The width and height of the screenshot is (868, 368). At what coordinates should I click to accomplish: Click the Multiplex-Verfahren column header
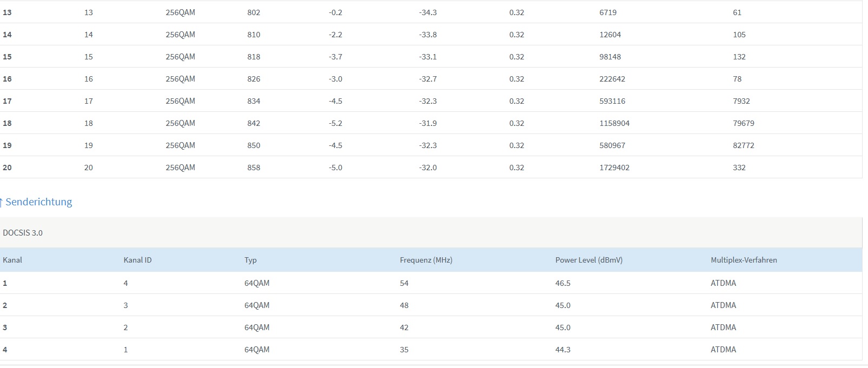pyautogui.click(x=744, y=260)
